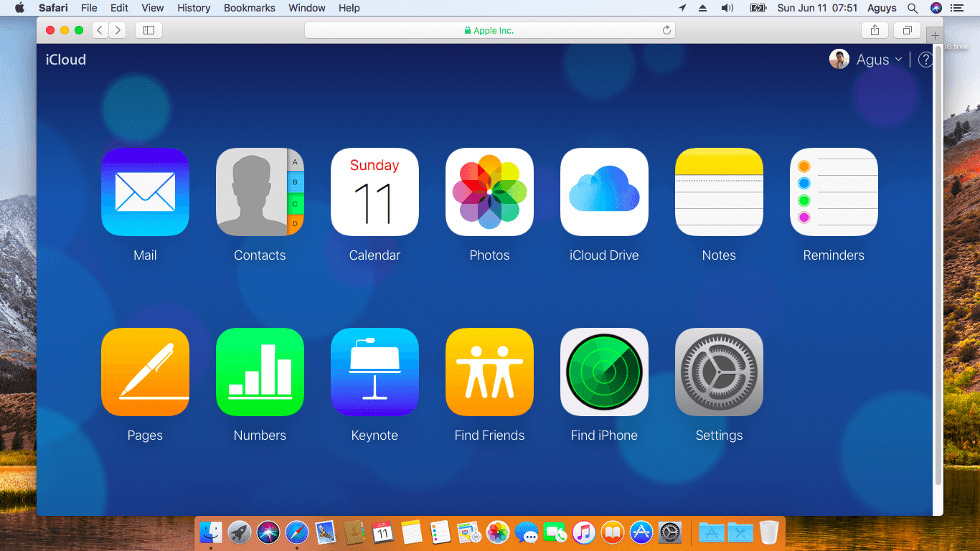Open the Notes icon in the Dock
The image size is (980, 551).
[411, 532]
